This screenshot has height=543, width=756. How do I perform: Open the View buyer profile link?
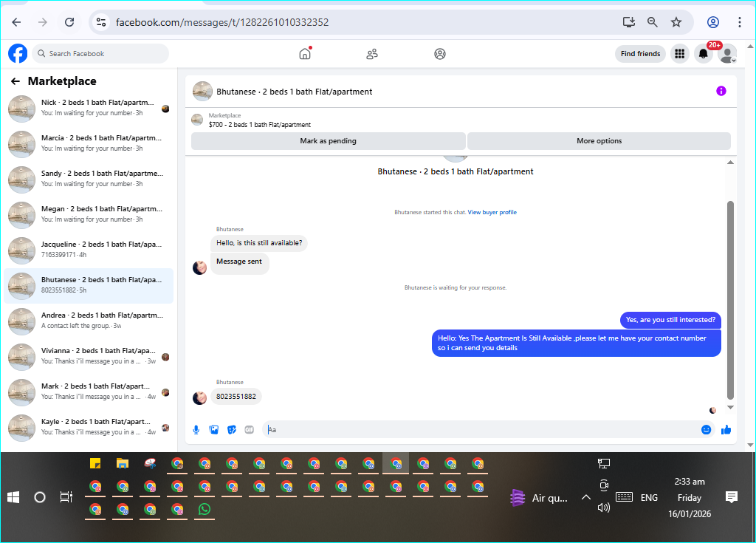[x=492, y=212]
